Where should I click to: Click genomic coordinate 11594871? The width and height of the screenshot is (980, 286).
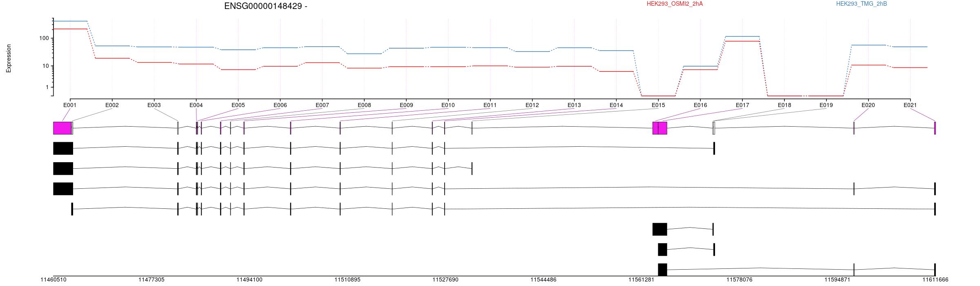tap(837, 280)
